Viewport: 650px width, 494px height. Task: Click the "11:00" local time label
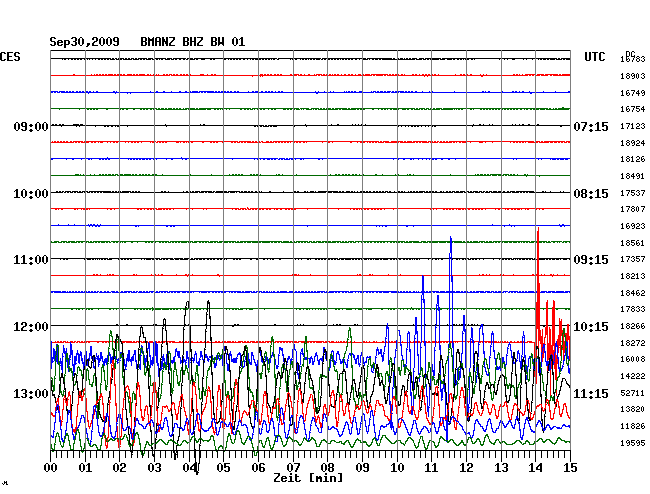pyautogui.click(x=31, y=260)
